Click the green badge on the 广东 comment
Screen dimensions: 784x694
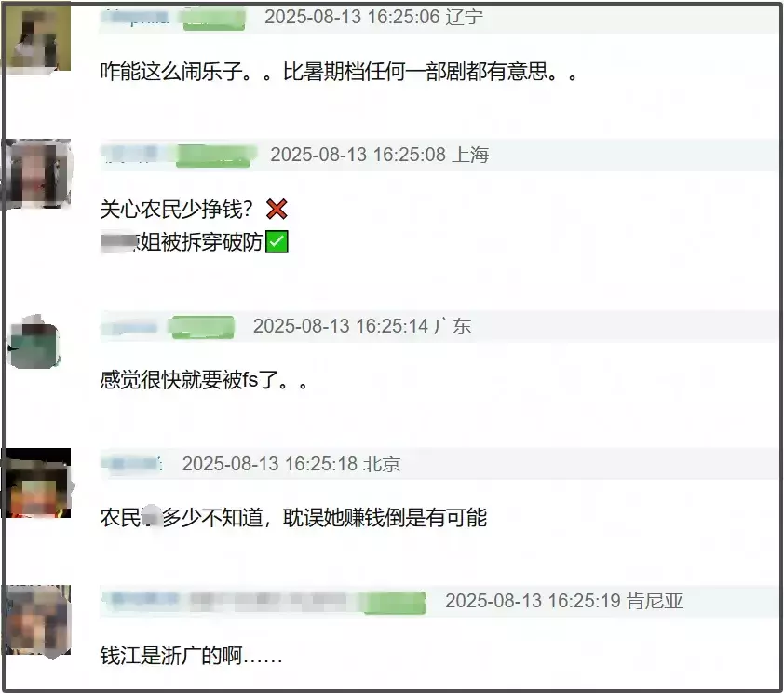coord(201,327)
